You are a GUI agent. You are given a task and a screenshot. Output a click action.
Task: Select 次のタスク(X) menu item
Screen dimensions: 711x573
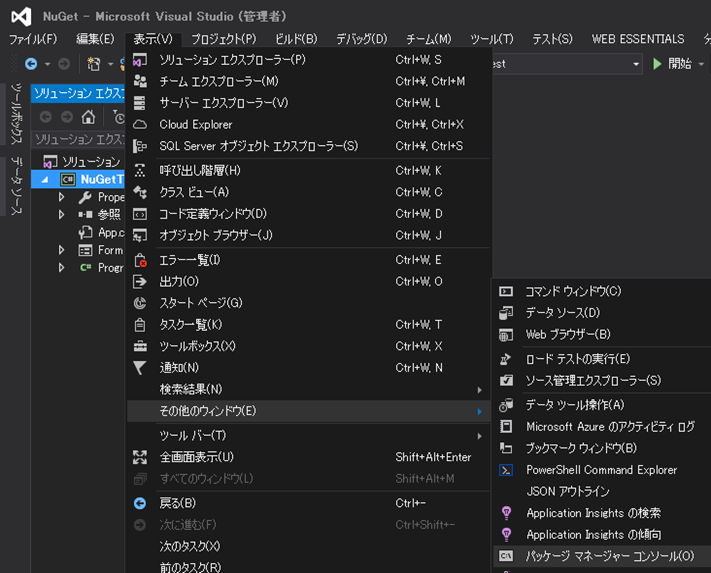click(308, 546)
